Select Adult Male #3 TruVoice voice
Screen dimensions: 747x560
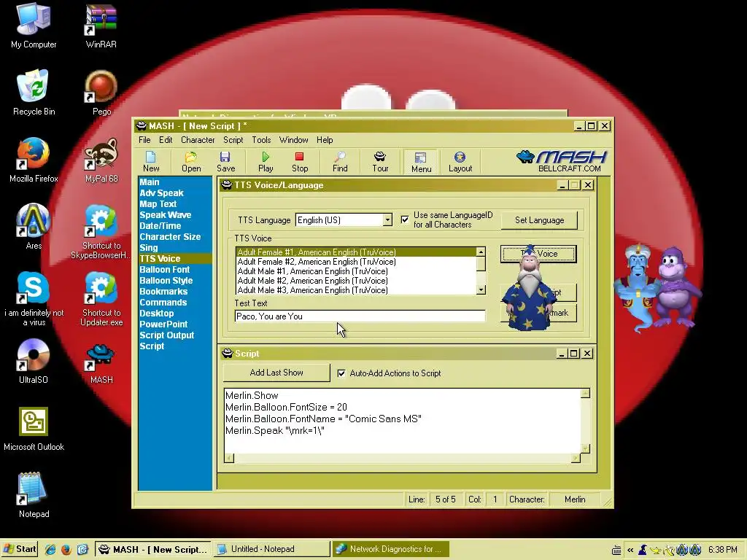pos(356,290)
